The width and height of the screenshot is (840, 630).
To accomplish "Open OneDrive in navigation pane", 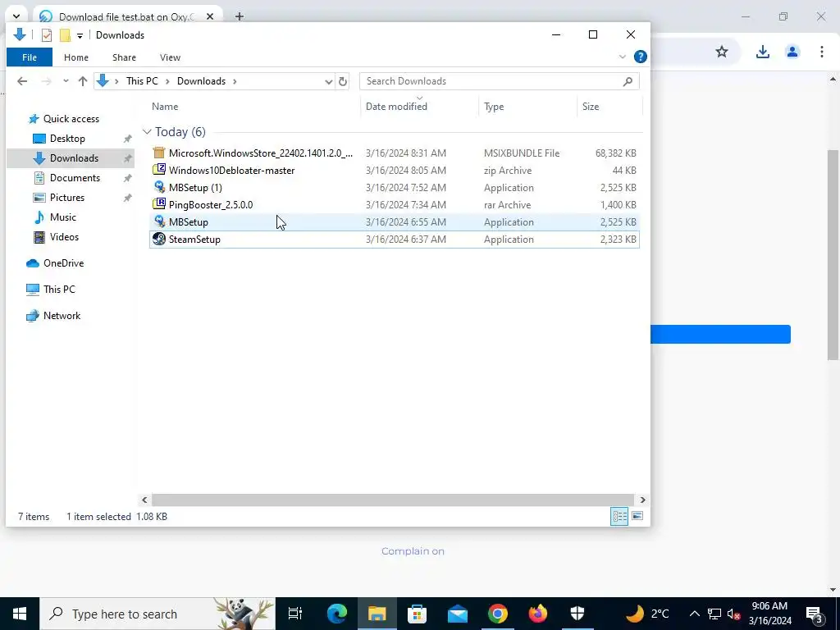I will click(x=63, y=263).
